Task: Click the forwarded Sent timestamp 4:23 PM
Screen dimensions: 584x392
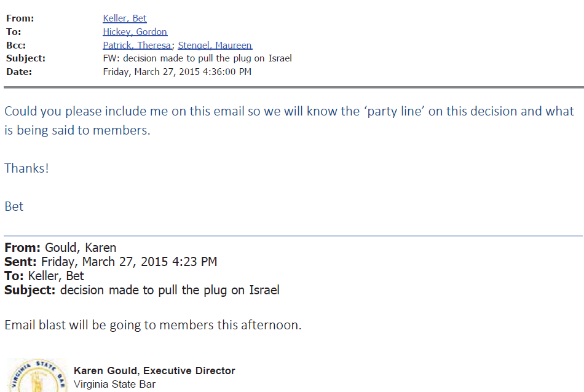Action: point(129,262)
